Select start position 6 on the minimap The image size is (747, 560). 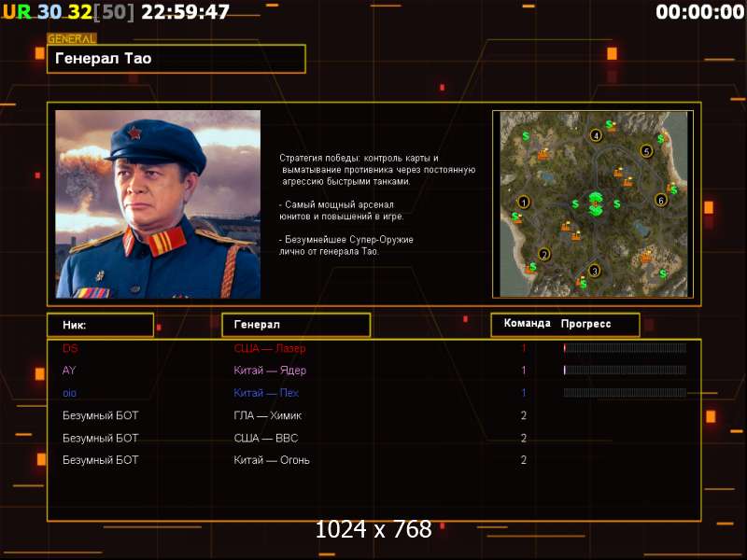point(661,200)
